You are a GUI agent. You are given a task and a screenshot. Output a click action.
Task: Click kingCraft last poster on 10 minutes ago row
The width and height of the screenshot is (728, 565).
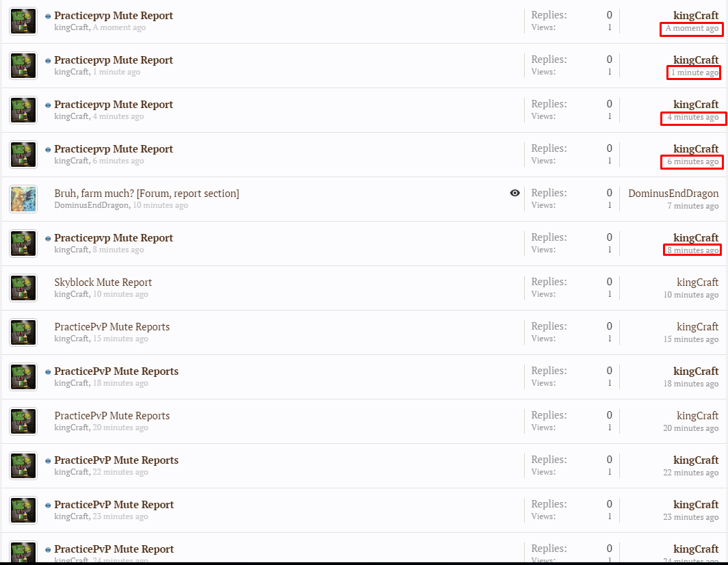coord(697,282)
